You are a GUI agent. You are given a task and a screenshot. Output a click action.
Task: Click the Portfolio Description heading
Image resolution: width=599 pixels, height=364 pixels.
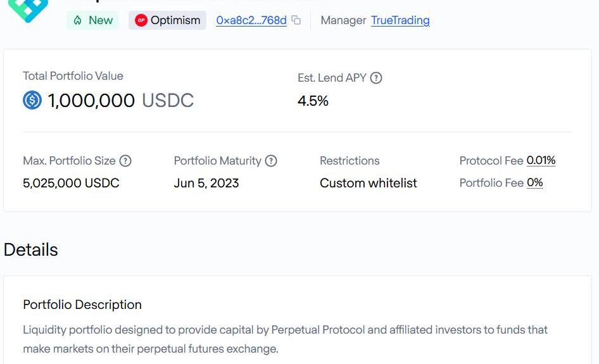coord(82,304)
